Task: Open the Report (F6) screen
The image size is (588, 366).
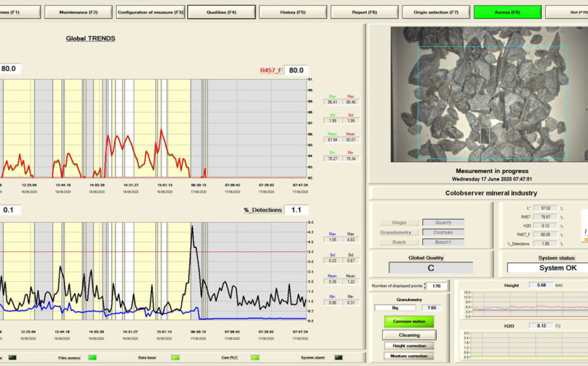Action: click(x=364, y=12)
